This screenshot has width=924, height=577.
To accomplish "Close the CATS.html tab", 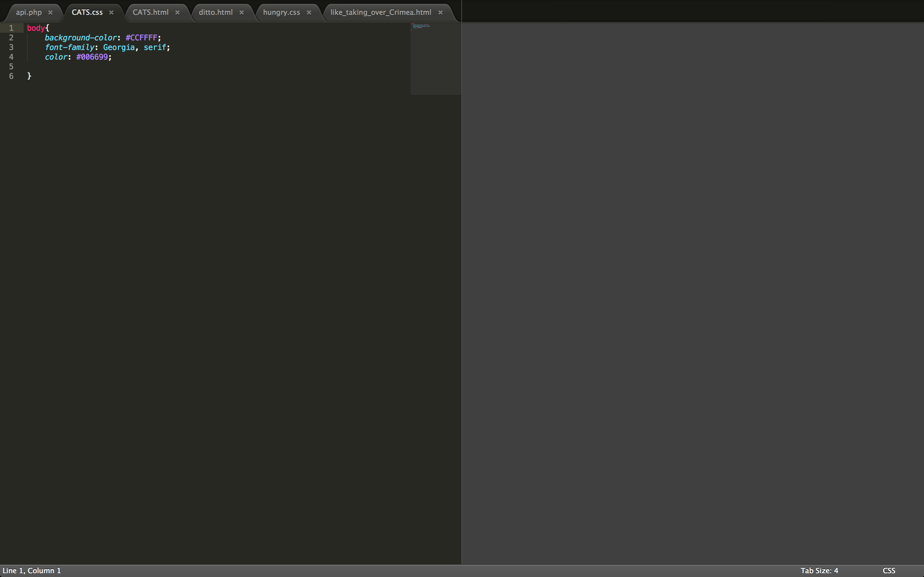I will coord(177,13).
